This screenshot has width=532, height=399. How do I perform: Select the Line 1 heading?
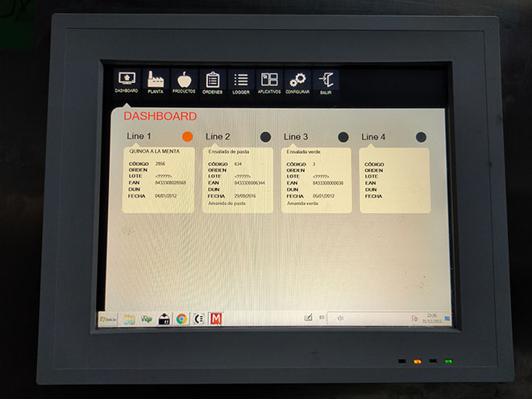(x=139, y=137)
